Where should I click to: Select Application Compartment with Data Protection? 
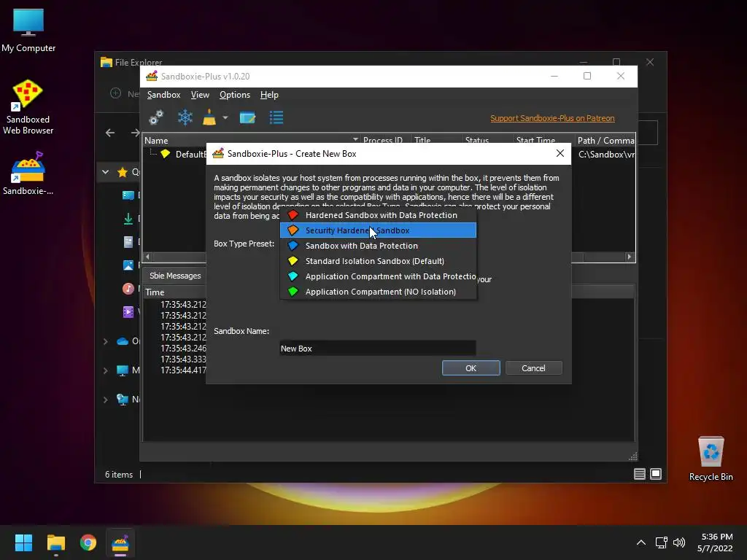coord(379,276)
